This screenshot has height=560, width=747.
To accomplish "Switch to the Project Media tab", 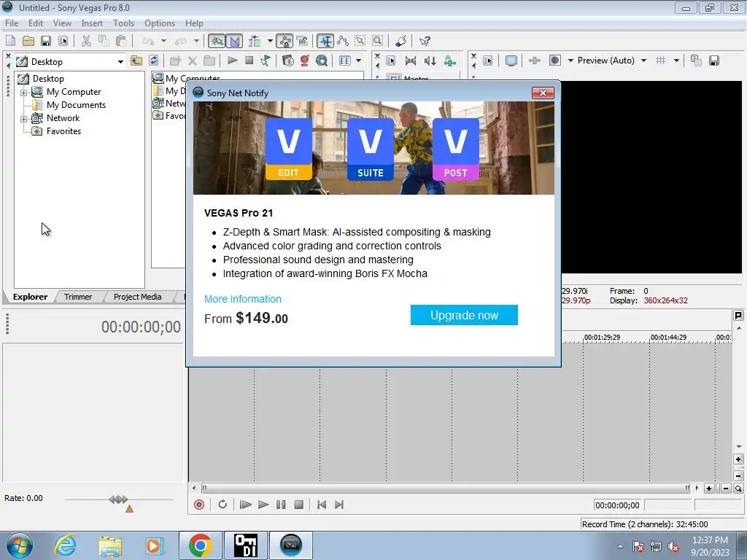I will point(137,297).
